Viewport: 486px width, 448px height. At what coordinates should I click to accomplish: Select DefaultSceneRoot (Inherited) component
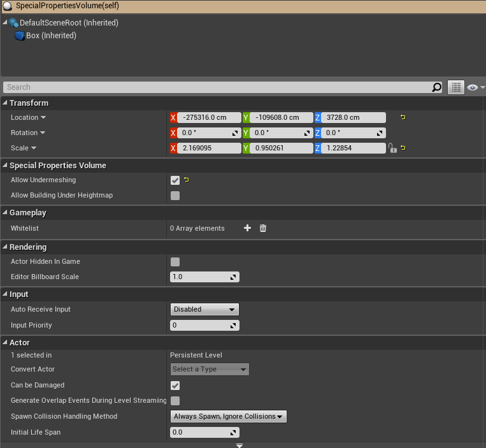[x=68, y=23]
